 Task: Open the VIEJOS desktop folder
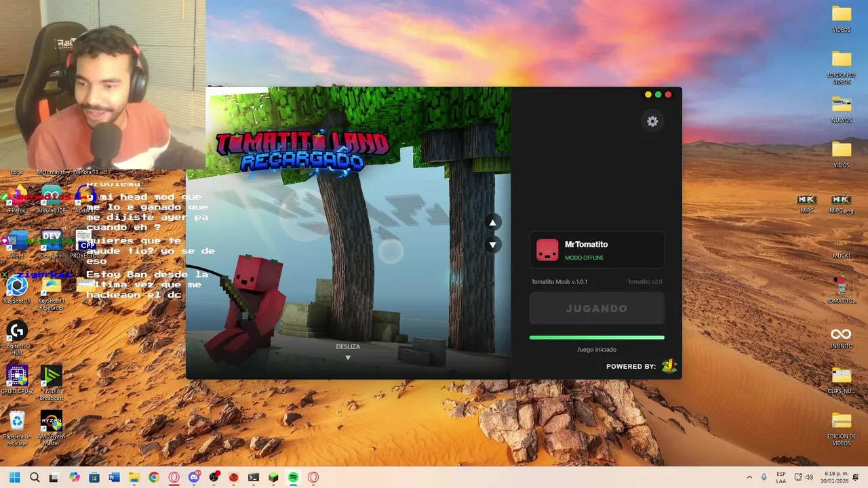[842, 155]
